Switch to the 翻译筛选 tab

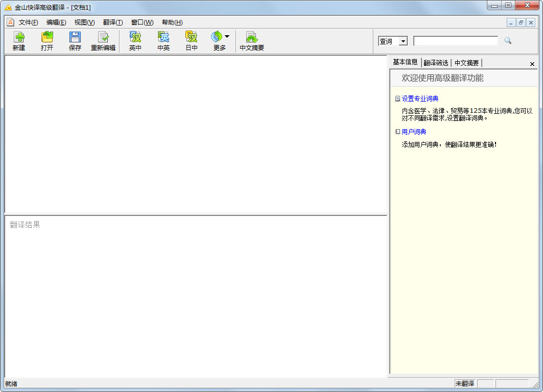coord(436,63)
